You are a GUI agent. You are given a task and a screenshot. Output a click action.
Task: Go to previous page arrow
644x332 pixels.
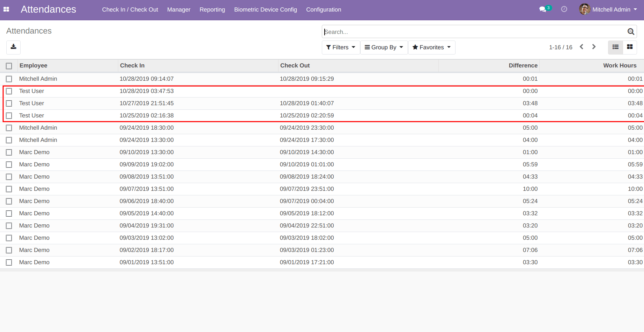coord(582,47)
